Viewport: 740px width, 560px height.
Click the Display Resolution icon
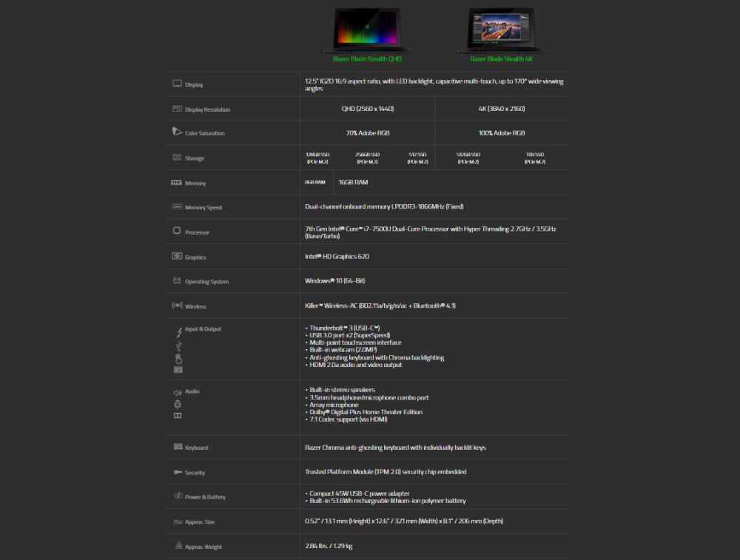coord(177,108)
